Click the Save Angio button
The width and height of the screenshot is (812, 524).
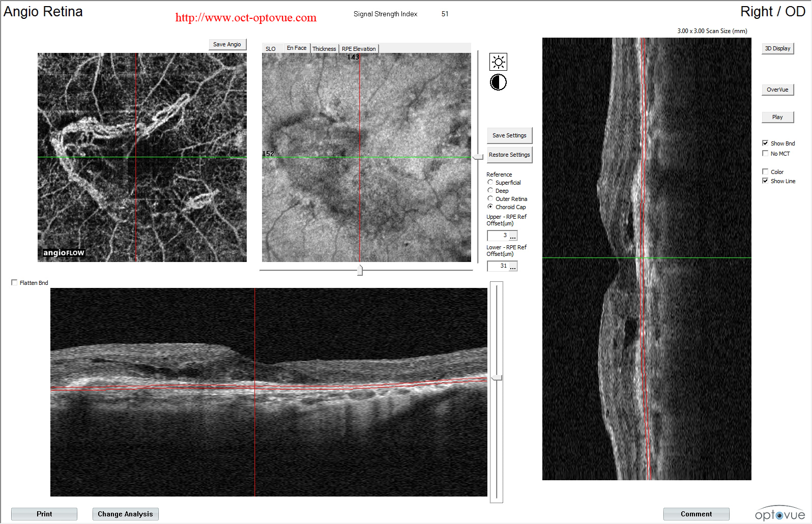click(x=227, y=44)
